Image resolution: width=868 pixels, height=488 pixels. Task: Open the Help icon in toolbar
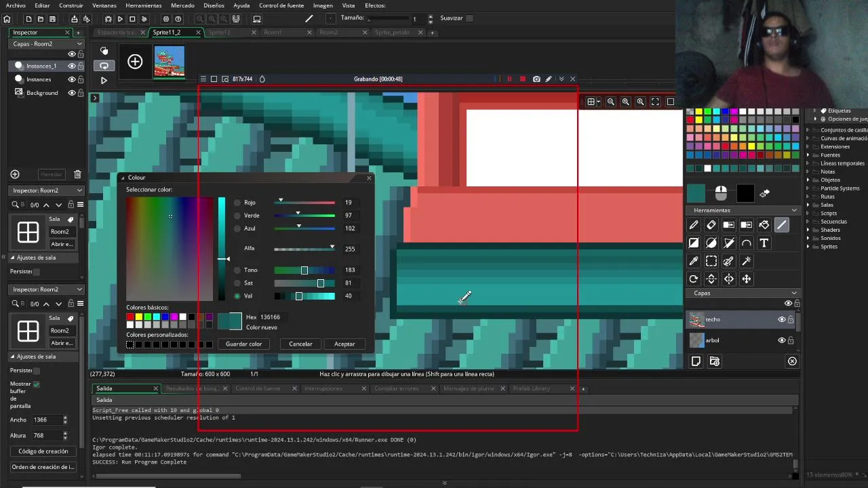pyautogui.click(x=178, y=19)
